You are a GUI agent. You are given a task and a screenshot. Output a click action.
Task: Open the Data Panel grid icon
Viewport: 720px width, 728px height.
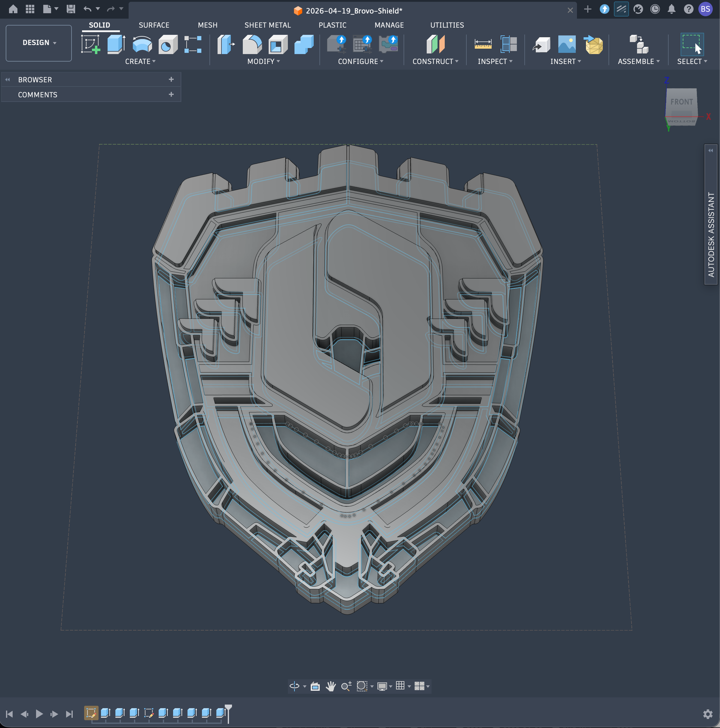[x=30, y=9]
